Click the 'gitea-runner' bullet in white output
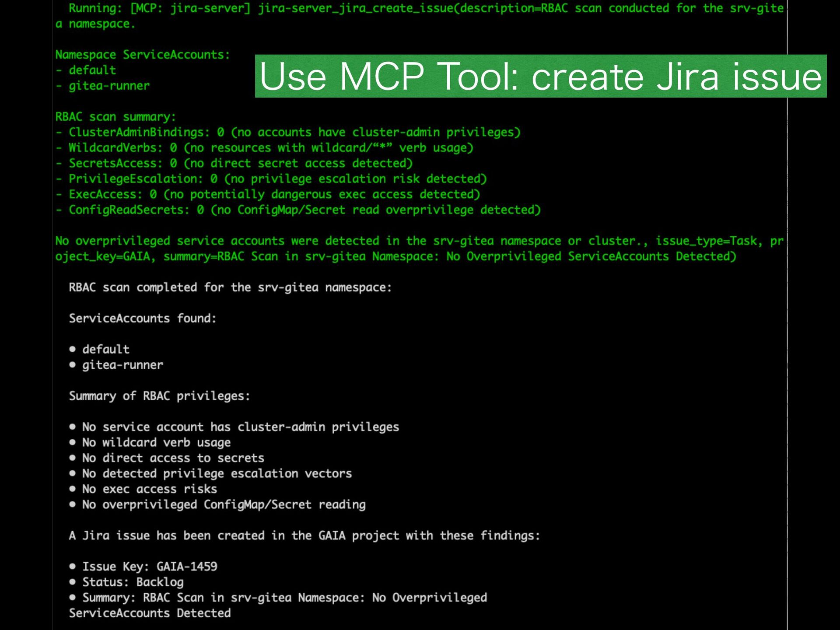The width and height of the screenshot is (840, 630). pos(122,365)
